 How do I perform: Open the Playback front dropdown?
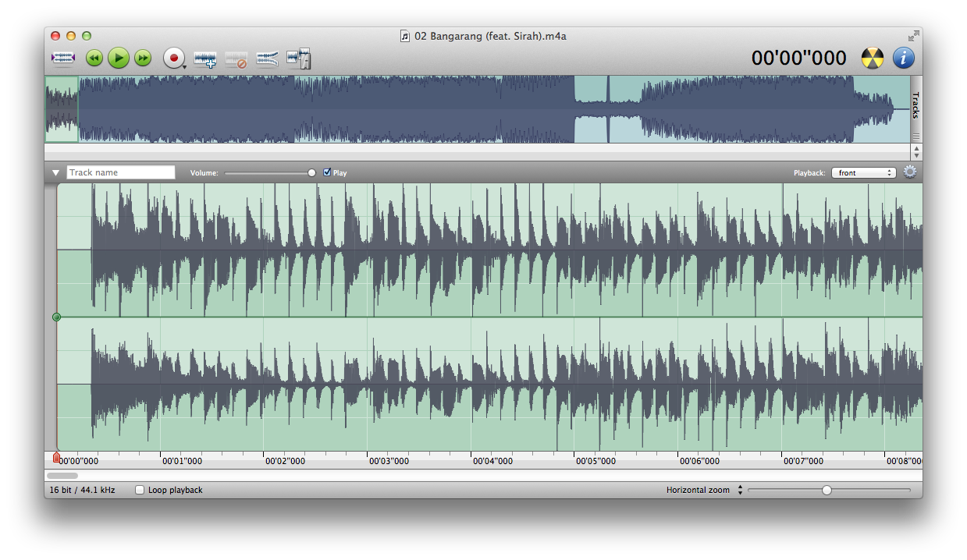(863, 172)
